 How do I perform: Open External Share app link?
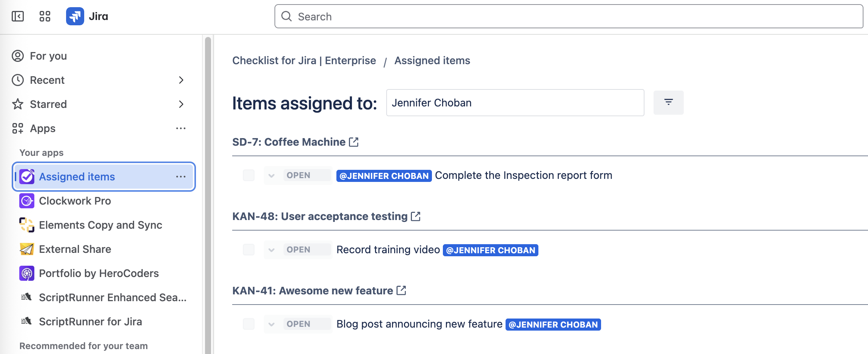[x=75, y=249]
